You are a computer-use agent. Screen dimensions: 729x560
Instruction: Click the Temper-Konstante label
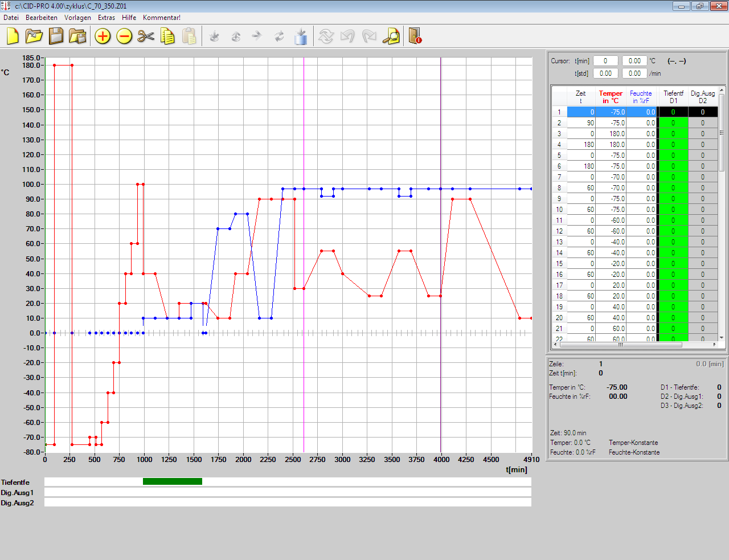(633, 443)
